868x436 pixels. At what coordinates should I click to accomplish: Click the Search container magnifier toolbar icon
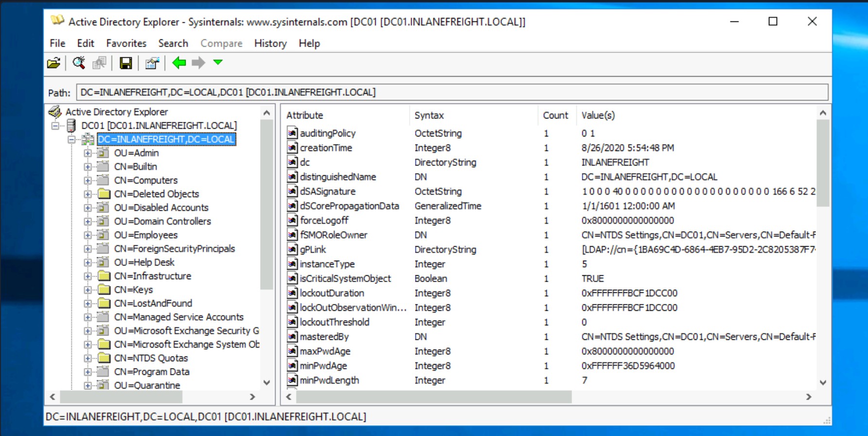[79, 63]
